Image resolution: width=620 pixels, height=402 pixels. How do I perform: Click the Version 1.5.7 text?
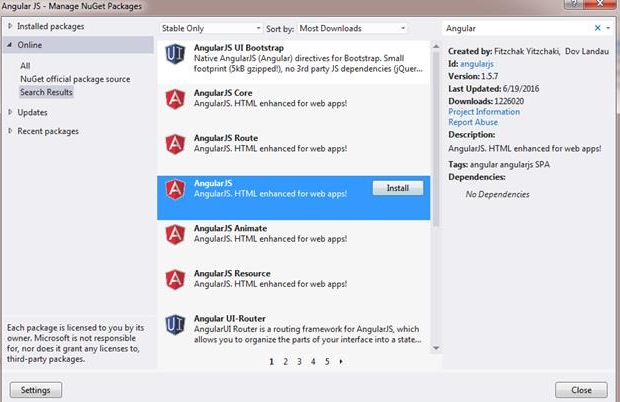point(473,76)
